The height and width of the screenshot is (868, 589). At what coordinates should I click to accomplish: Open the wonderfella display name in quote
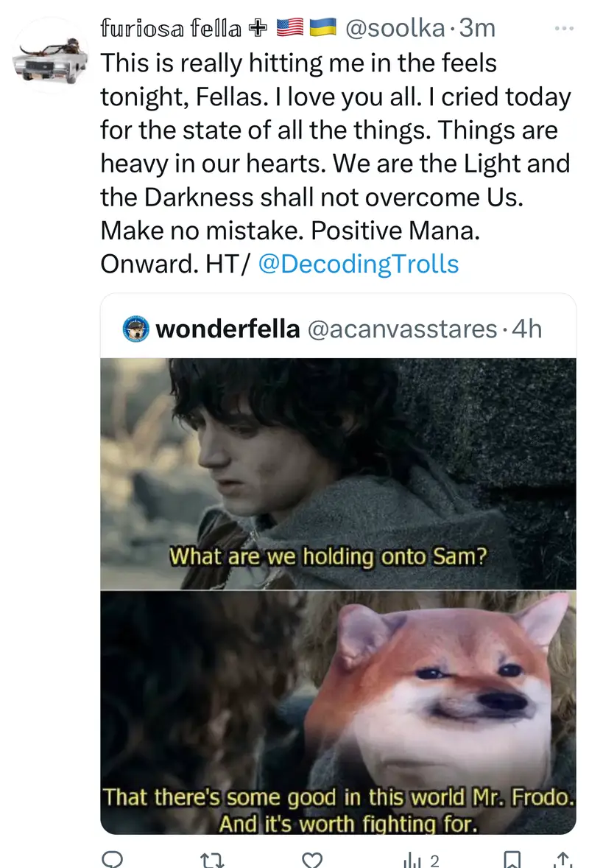[x=228, y=329]
